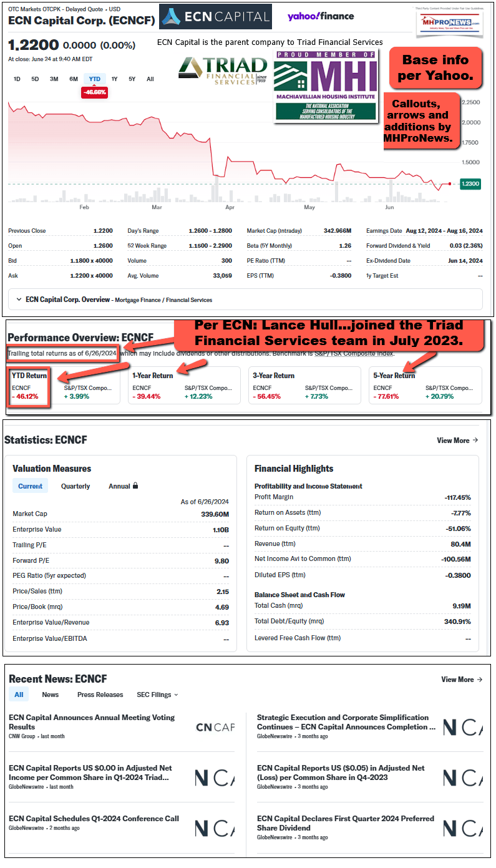
Task: Click Forward P/E value 9.80
Action: tap(223, 561)
